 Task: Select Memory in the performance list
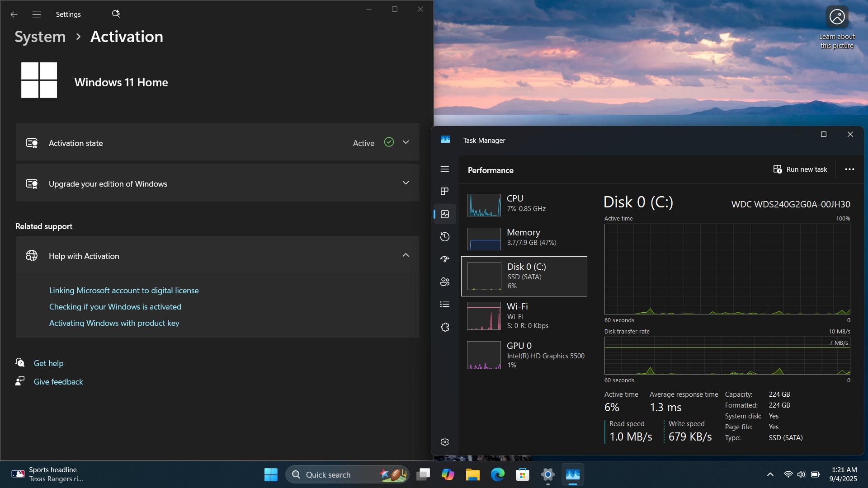coord(524,238)
